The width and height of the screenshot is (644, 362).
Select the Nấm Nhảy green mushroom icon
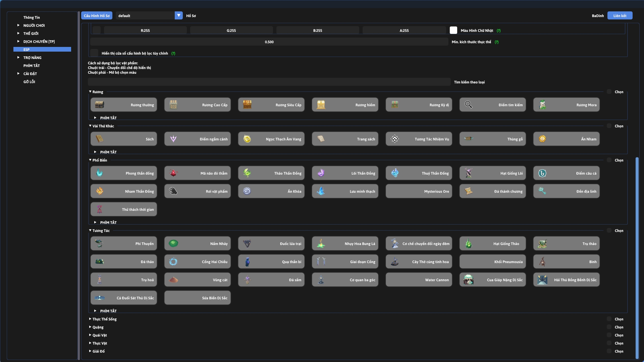(x=173, y=244)
